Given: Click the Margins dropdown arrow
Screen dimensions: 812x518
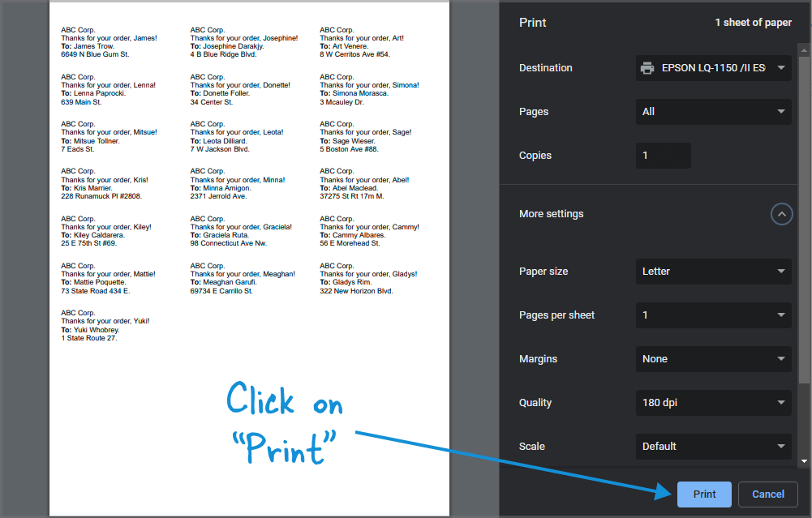Looking at the screenshot, I should click(x=781, y=358).
